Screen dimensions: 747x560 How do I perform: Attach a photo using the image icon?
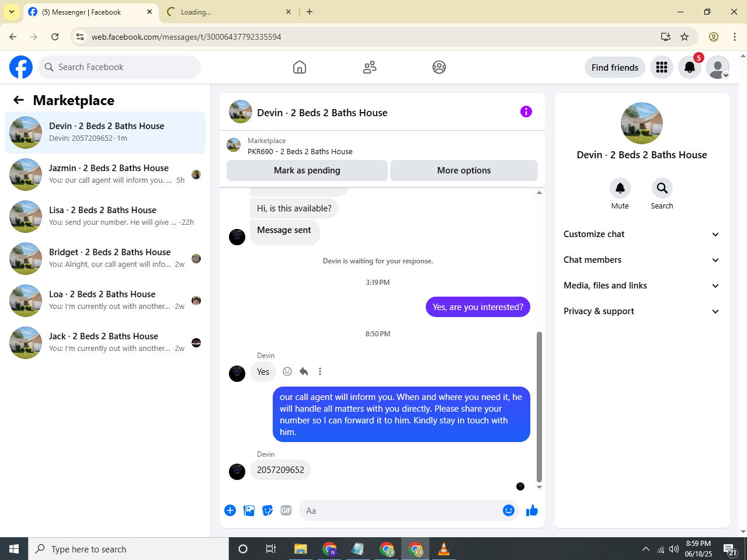coord(249,510)
